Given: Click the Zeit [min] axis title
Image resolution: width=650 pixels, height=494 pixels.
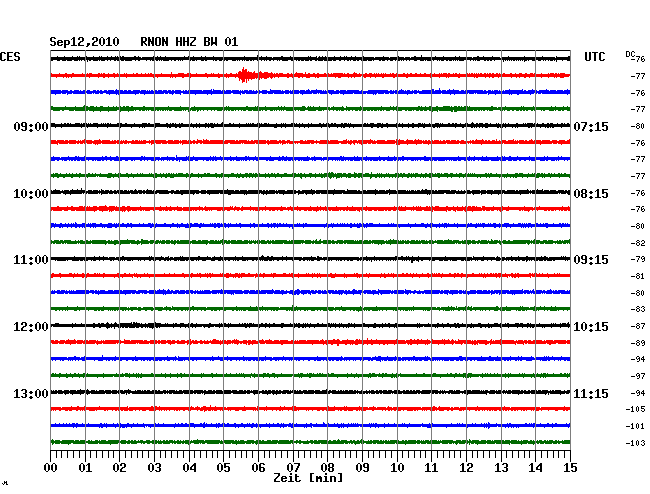Looking at the screenshot, I should click(308, 478).
